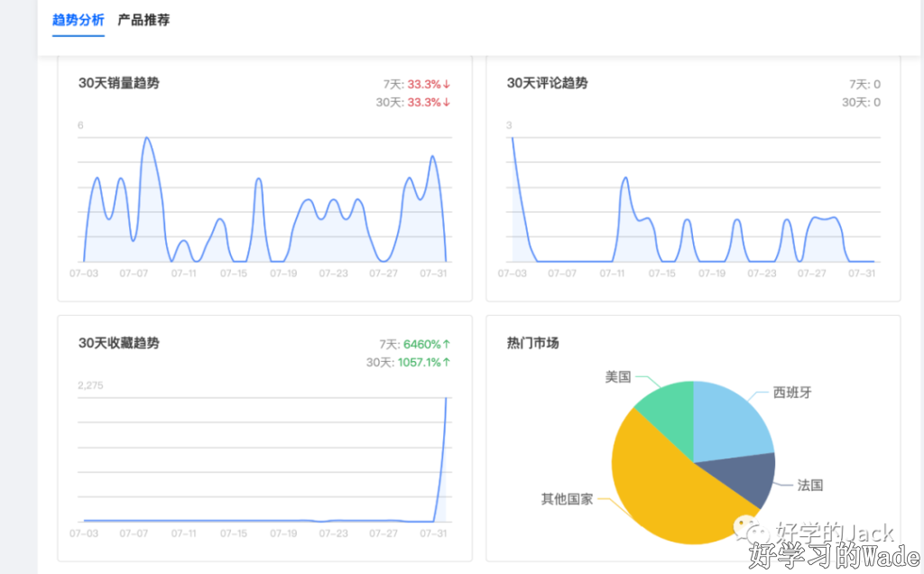Click the 美国 pie label
The width and height of the screenshot is (924, 574).
618,376
